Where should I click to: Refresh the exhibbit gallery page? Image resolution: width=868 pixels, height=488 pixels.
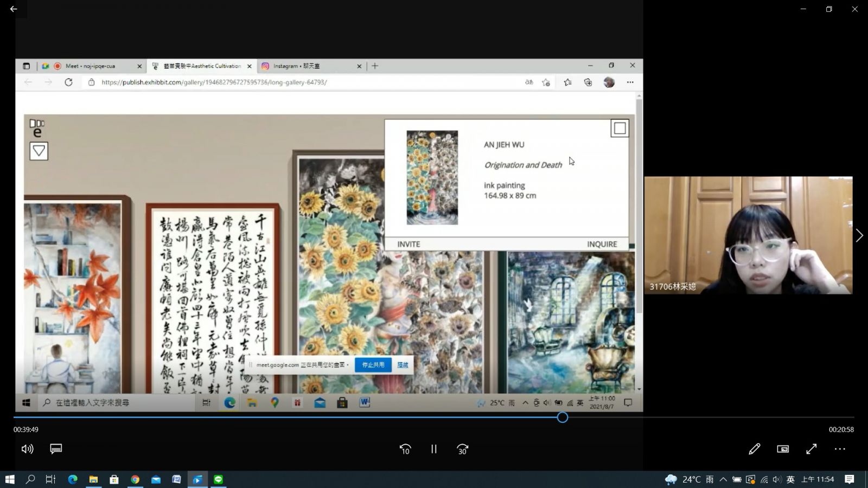click(x=68, y=82)
